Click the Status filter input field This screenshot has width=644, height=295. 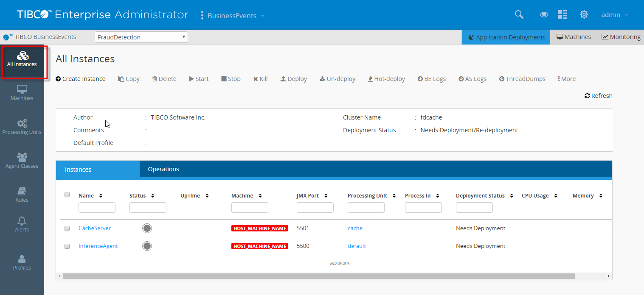[x=148, y=207]
